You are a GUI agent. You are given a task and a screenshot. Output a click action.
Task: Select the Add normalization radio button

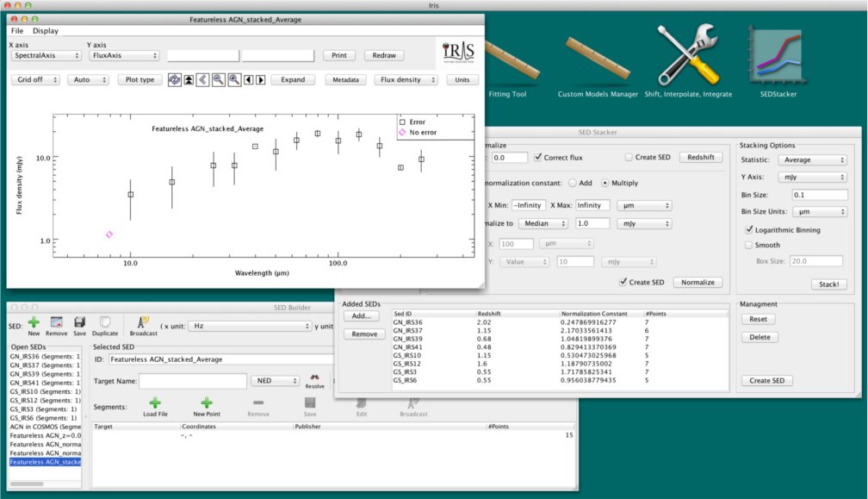(573, 183)
